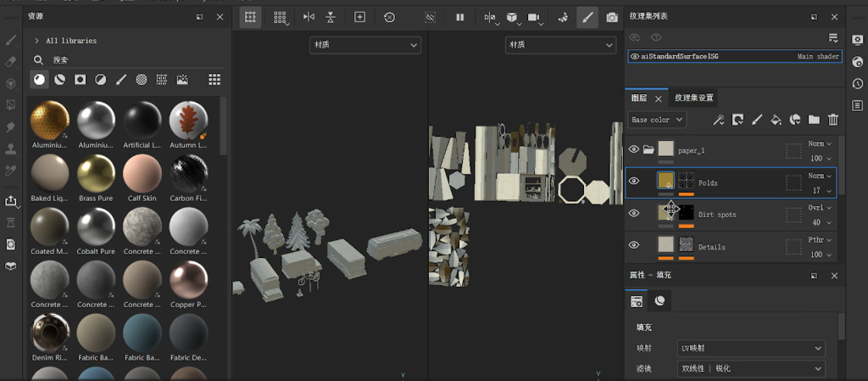The height and width of the screenshot is (381, 868).
Task: Click the vertical flip symmetry icon
Action: tap(331, 17)
